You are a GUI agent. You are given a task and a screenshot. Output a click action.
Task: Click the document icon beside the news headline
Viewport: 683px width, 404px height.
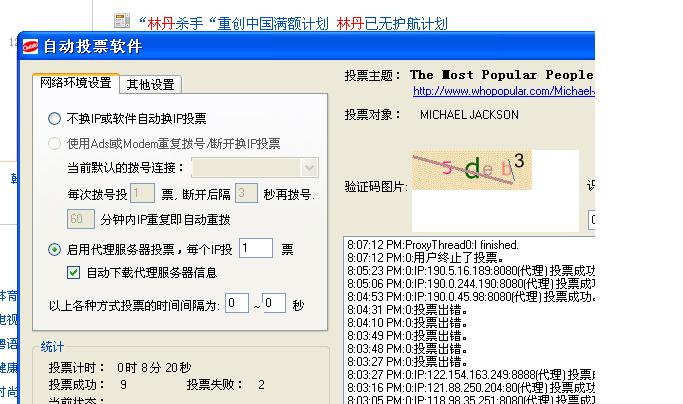point(122,20)
